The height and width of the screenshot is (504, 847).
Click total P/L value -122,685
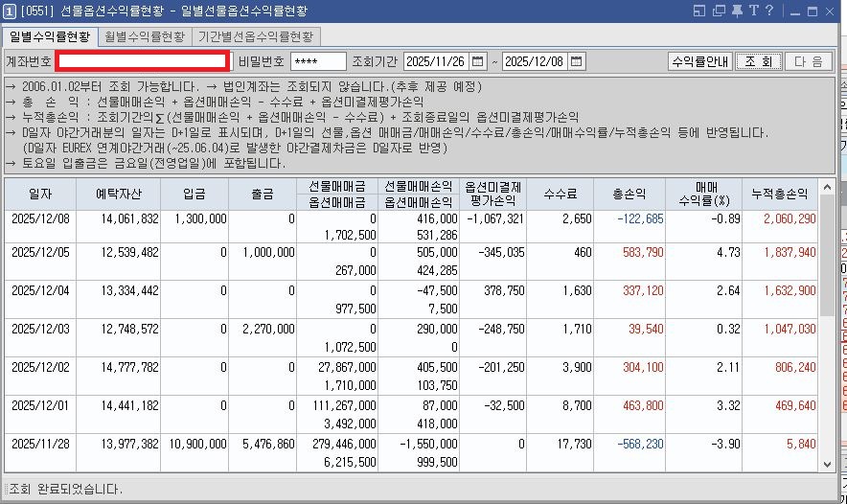coord(640,218)
